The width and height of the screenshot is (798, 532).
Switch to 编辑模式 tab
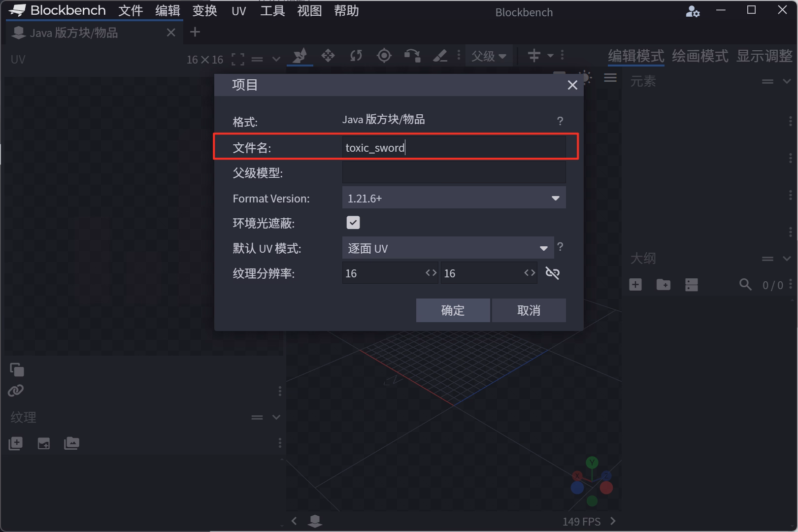point(636,56)
